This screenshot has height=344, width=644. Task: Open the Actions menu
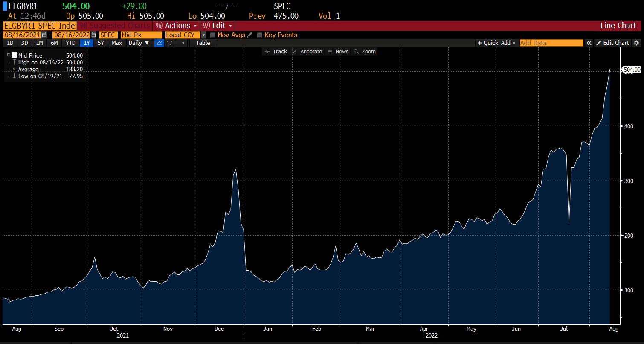pos(177,26)
